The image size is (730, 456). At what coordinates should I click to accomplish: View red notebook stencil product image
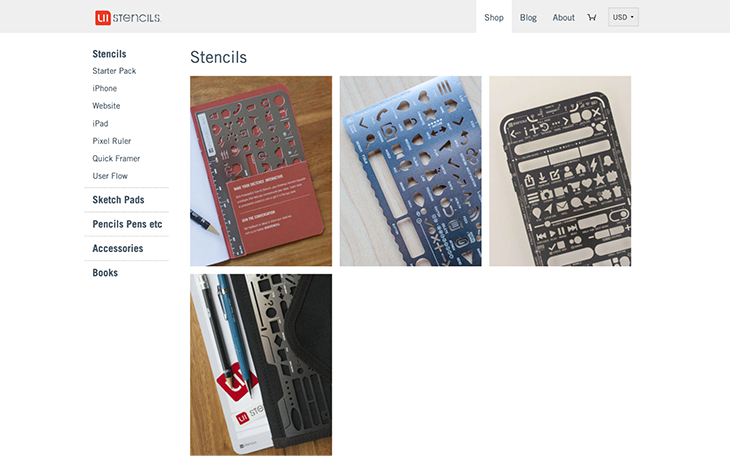261,171
